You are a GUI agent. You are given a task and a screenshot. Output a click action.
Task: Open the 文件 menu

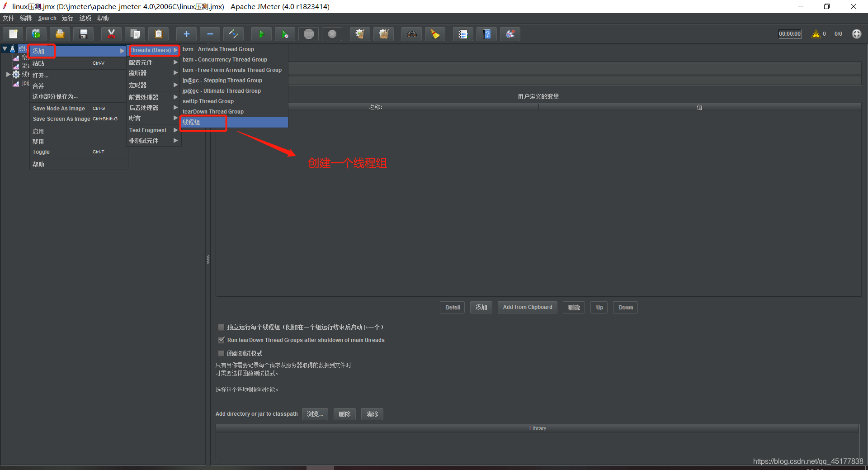click(9, 18)
